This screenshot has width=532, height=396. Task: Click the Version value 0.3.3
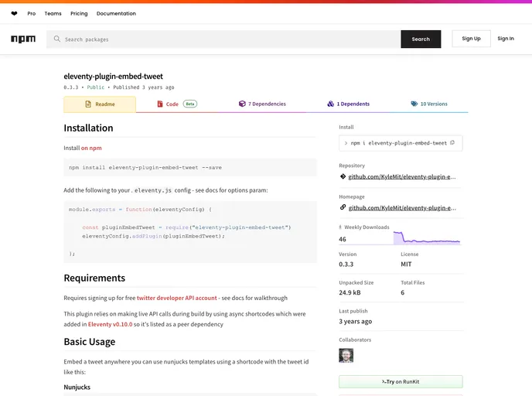point(346,264)
